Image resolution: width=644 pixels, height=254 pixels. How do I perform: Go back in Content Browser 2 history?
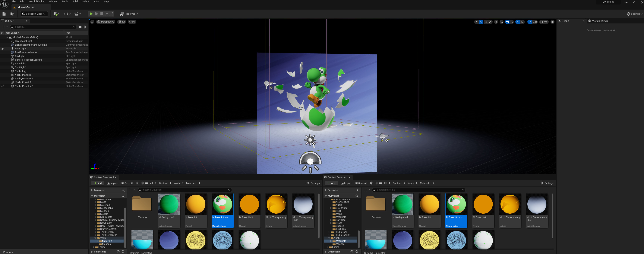(x=138, y=183)
